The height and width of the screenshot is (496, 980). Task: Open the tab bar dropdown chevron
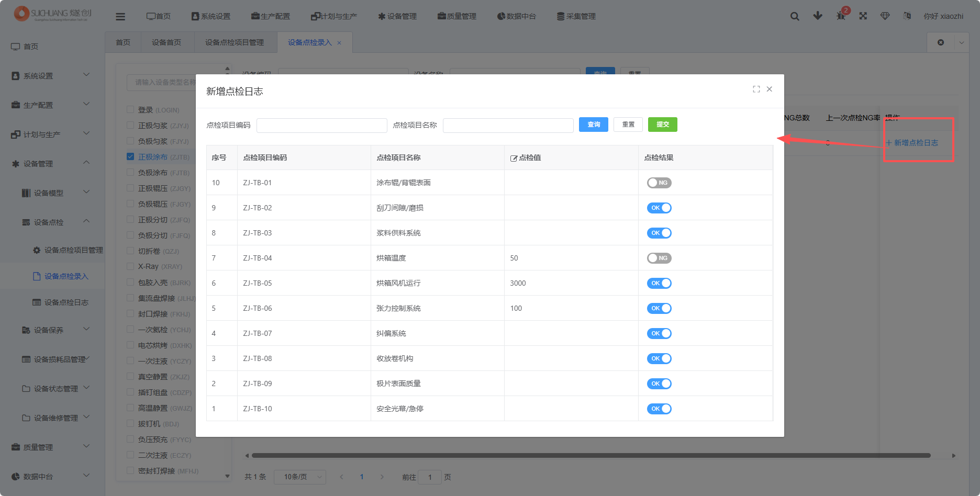click(x=962, y=43)
